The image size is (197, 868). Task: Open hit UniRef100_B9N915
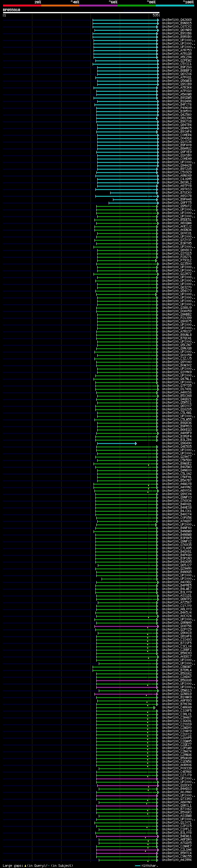(x=176, y=23)
